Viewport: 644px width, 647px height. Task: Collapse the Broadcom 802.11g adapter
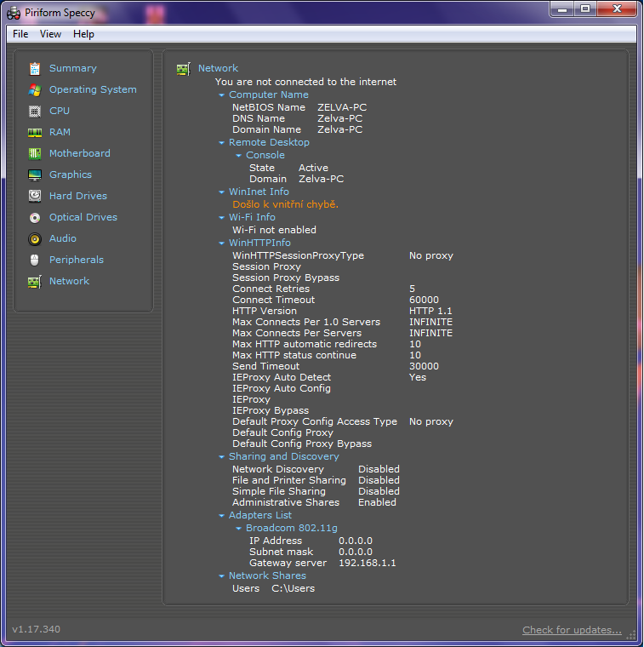[x=238, y=528]
